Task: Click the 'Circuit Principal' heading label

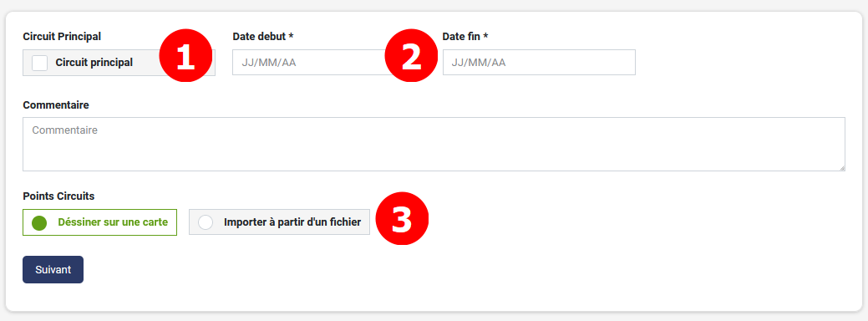Action: pos(62,37)
